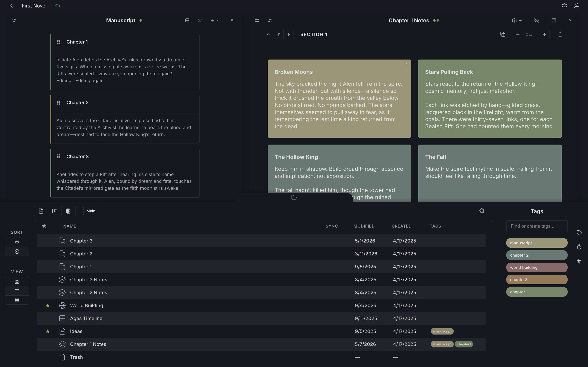588x367 pixels.
Task: Open Chapter 1 Notes panel filter options
Action: (269, 20)
